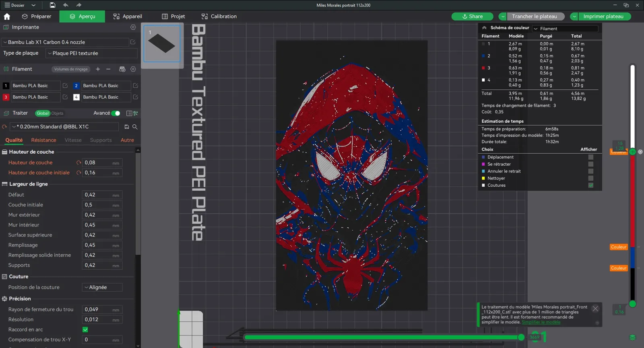Synchronize filaments from AMS icon
Viewport: 644px width, 348px height.
(x=122, y=69)
